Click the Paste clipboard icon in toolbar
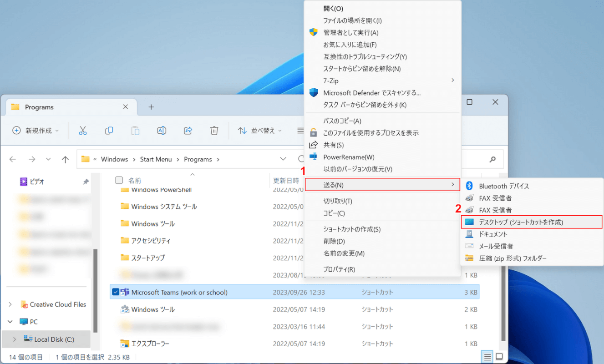 tap(135, 131)
